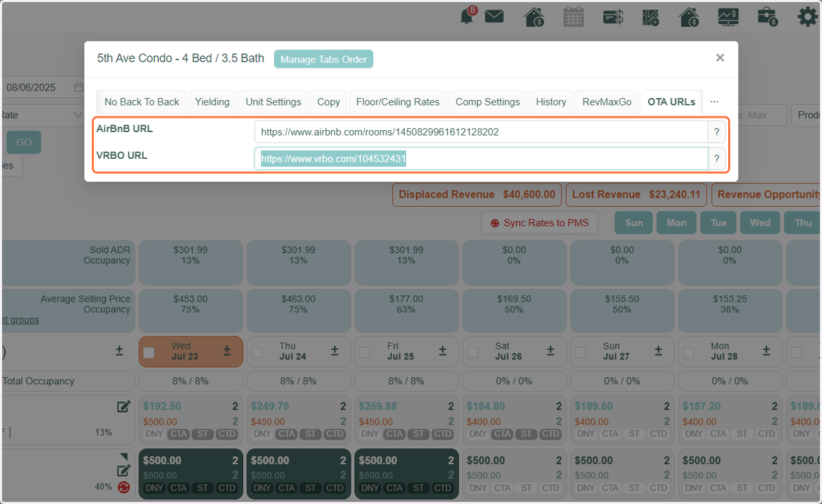Click the GO button

[24, 142]
